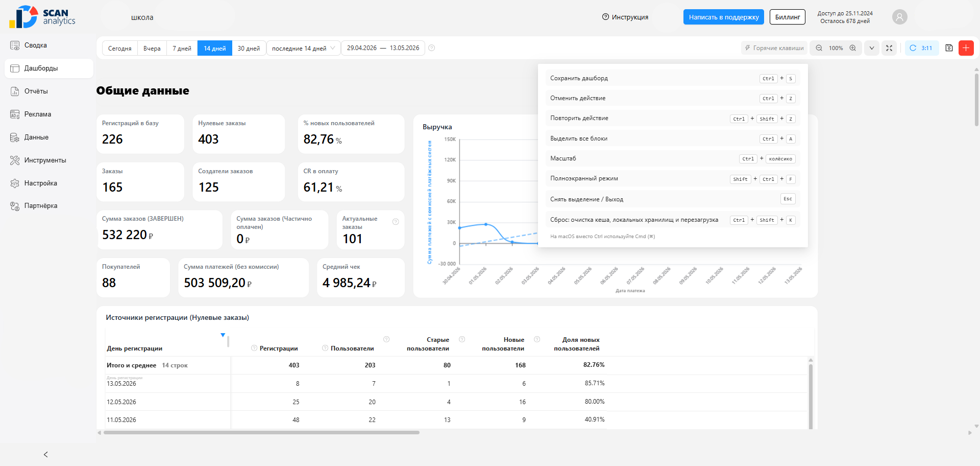
Task: Set the period to Сегодня
Action: pyautogui.click(x=120, y=48)
